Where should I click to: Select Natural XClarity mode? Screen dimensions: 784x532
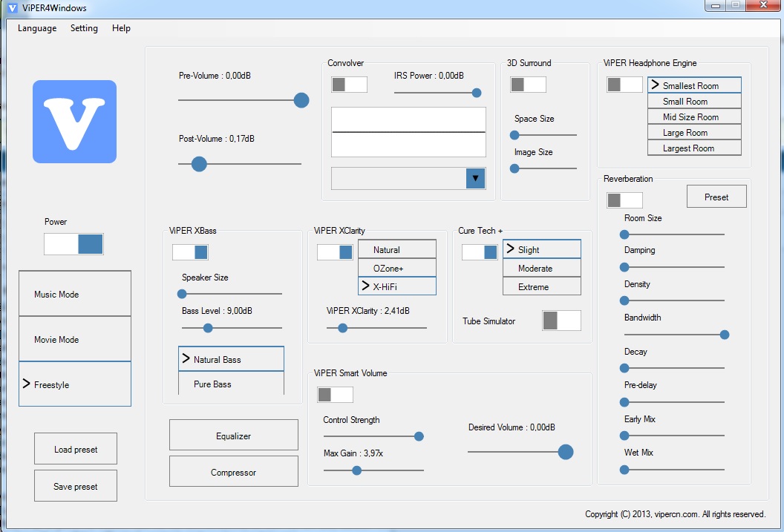[397, 249]
